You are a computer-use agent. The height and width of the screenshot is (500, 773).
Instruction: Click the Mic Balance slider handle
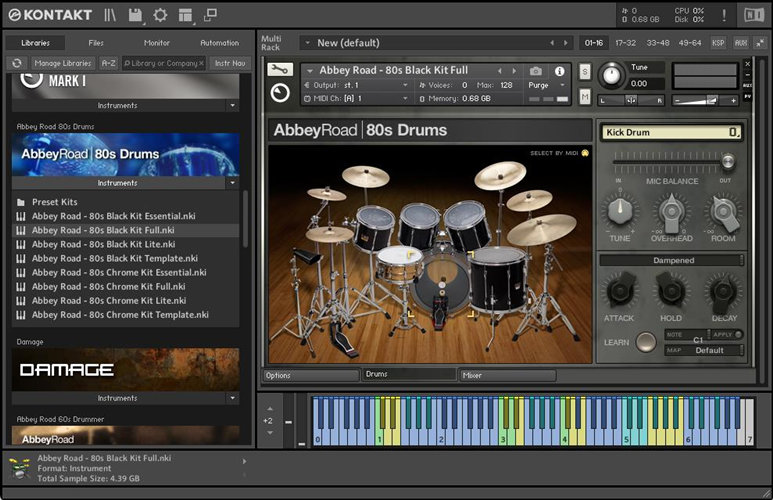click(x=727, y=161)
